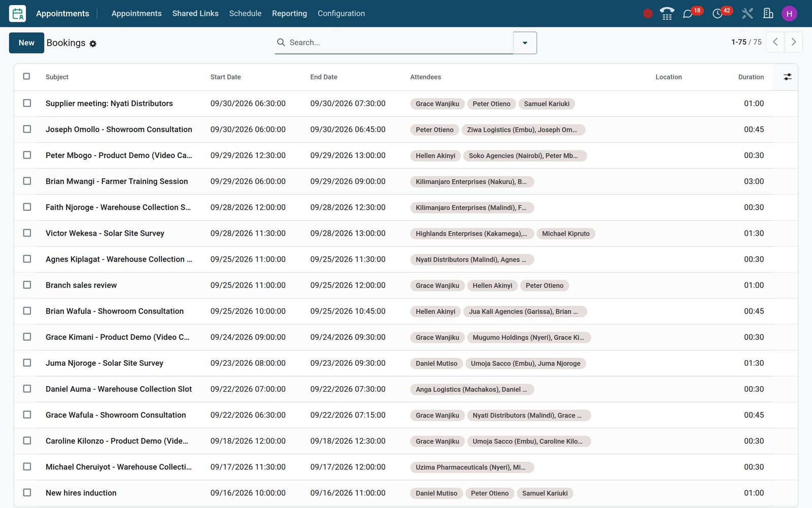812x508 pixels.
Task: Open the Appointments menu in the navbar
Action: 137,14
